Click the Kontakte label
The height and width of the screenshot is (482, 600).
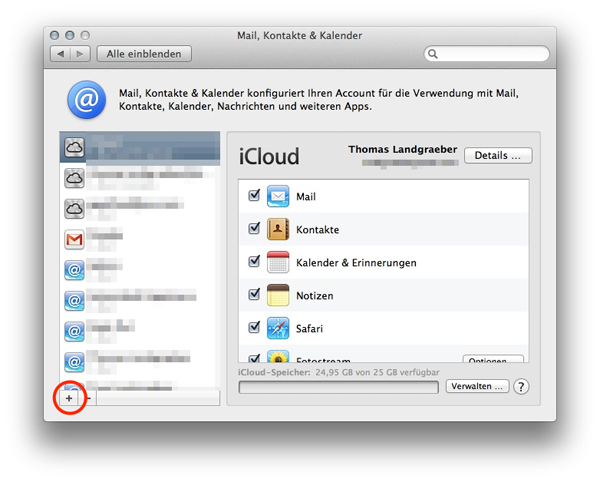click(318, 230)
